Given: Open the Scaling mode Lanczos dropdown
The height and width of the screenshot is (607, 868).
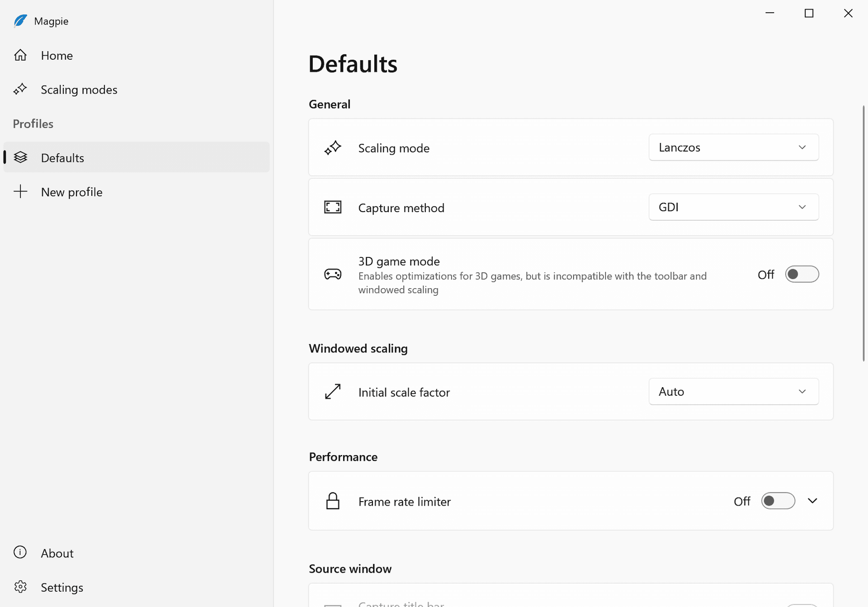Looking at the screenshot, I should pos(733,147).
